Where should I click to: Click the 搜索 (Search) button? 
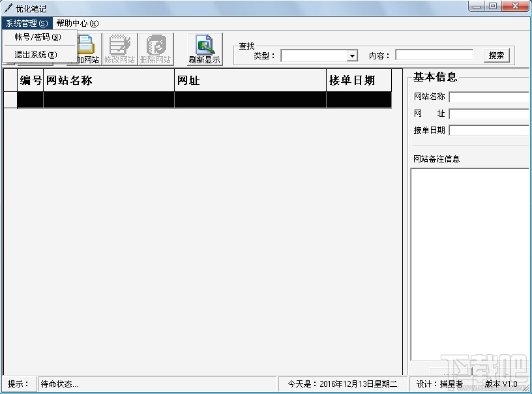tap(495, 55)
